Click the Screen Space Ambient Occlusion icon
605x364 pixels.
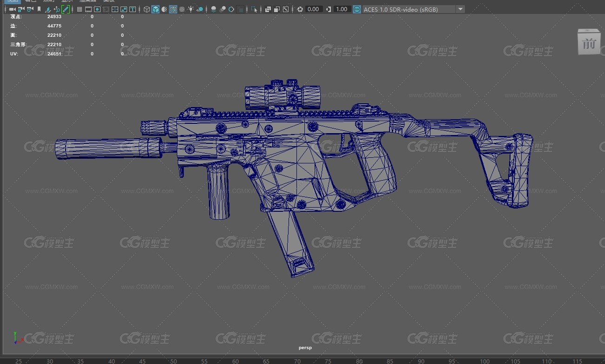pos(214,9)
